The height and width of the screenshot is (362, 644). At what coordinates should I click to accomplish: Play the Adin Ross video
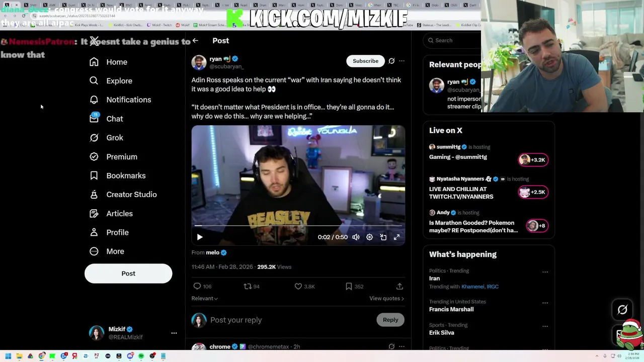tap(200, 237)
